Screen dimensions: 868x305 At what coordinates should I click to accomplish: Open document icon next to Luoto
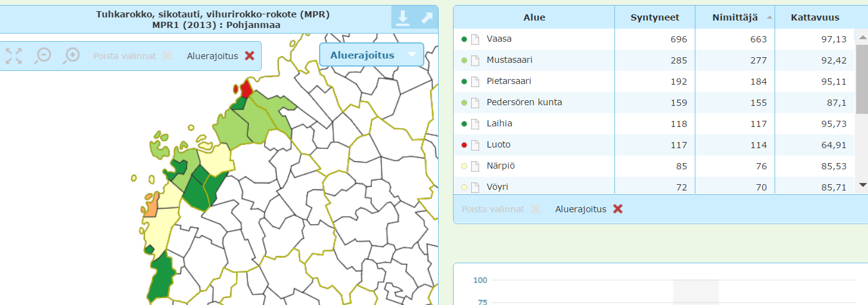coord(475,145)
